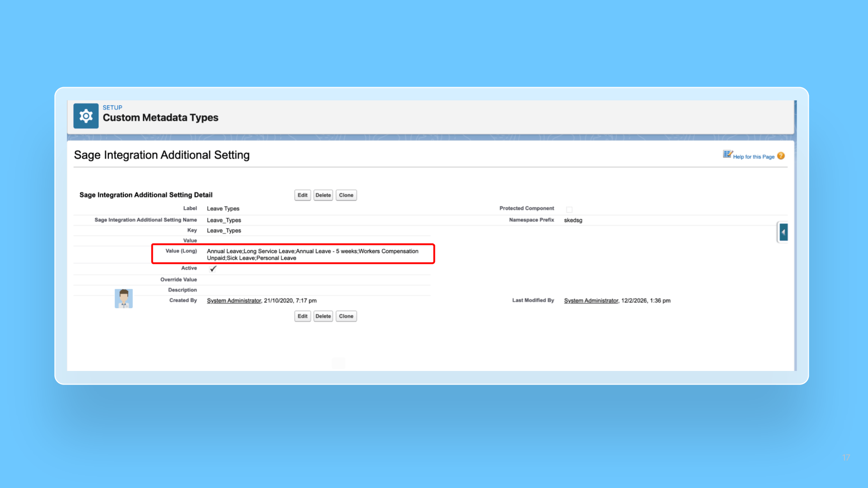Click the Override Value field label

click(179, 280)
